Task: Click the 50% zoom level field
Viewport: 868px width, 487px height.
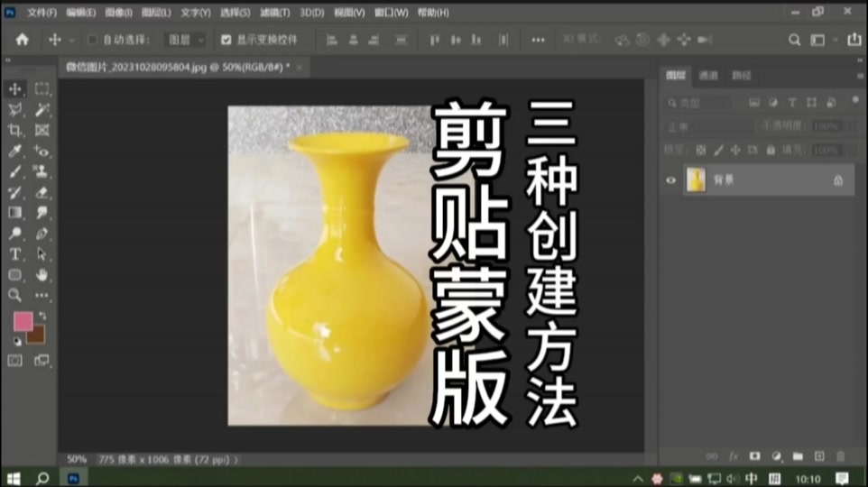Action: pos(77,459)
